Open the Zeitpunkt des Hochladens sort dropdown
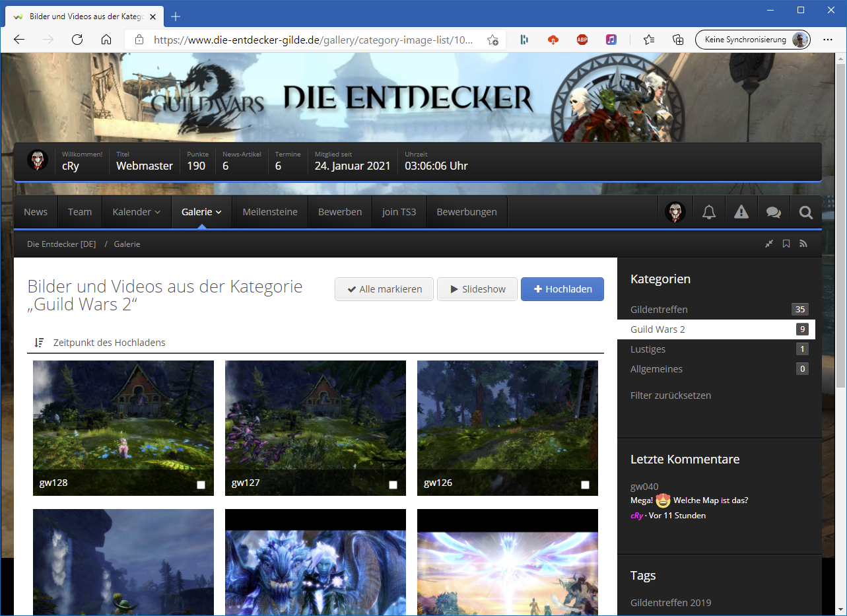The height and width of the screenshot is (616, 847). point(110,343)
